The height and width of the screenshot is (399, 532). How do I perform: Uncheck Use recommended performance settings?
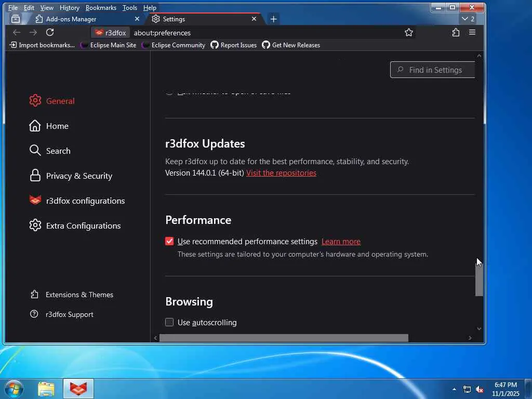click(169, 241)
